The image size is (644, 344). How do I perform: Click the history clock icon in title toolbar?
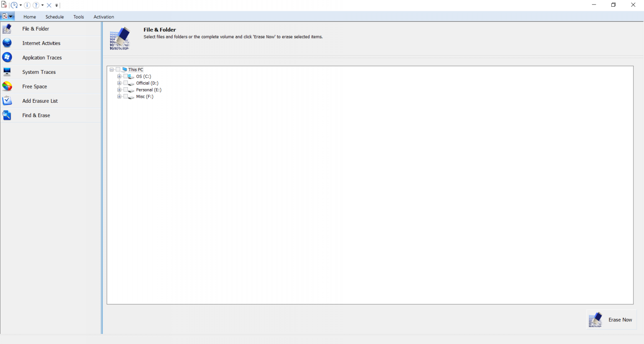(15, 5)
